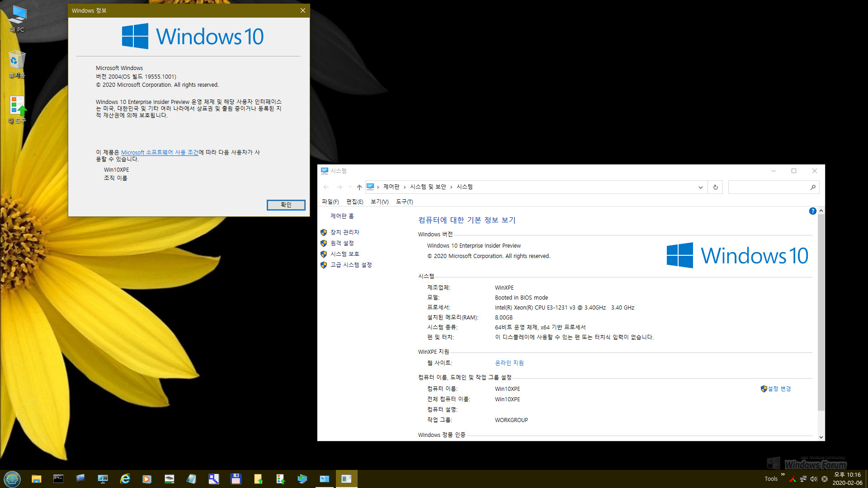Click the 시스템 window vertical scrollbar thumb
Viewport: 868px width, 488px height.
click(x=821, y=313)
